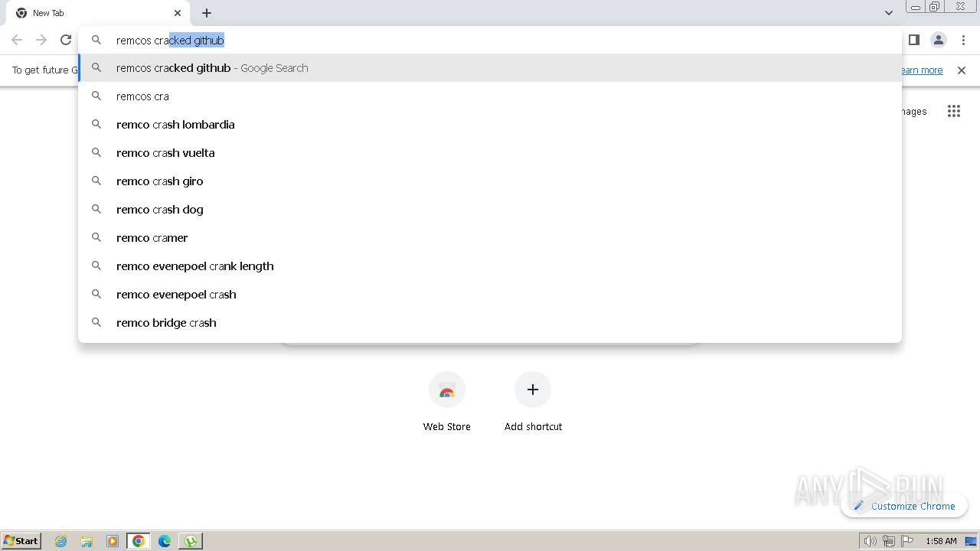Image resolution: width=980 pixels, height=551 pixels.
Task: Select the 'remco evenepoel crash' suggestion
Action: [490, 295]
